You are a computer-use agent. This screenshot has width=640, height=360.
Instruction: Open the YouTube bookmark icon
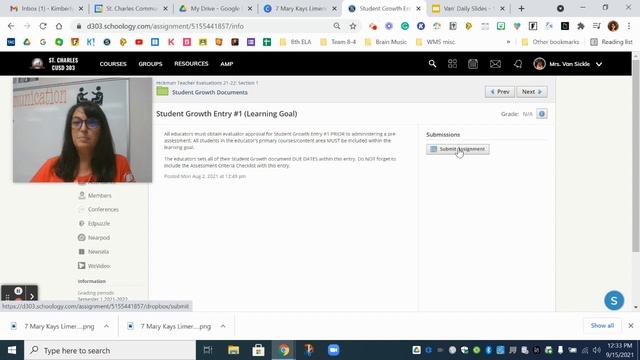[139, 42]
